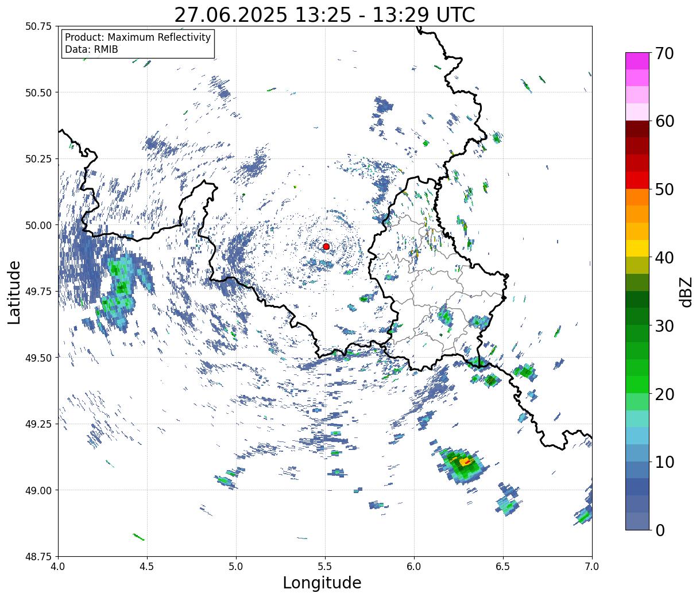Click the 'Product: Maximum Reflectivity' legend text

point(138,37)
